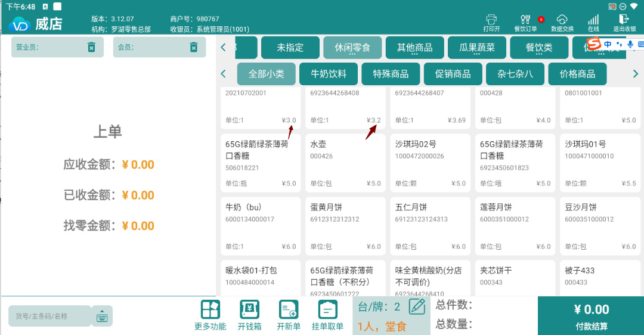Edit the table number with pencil icon
Viewport: 644px width, 335px height.
pos(417,307)
